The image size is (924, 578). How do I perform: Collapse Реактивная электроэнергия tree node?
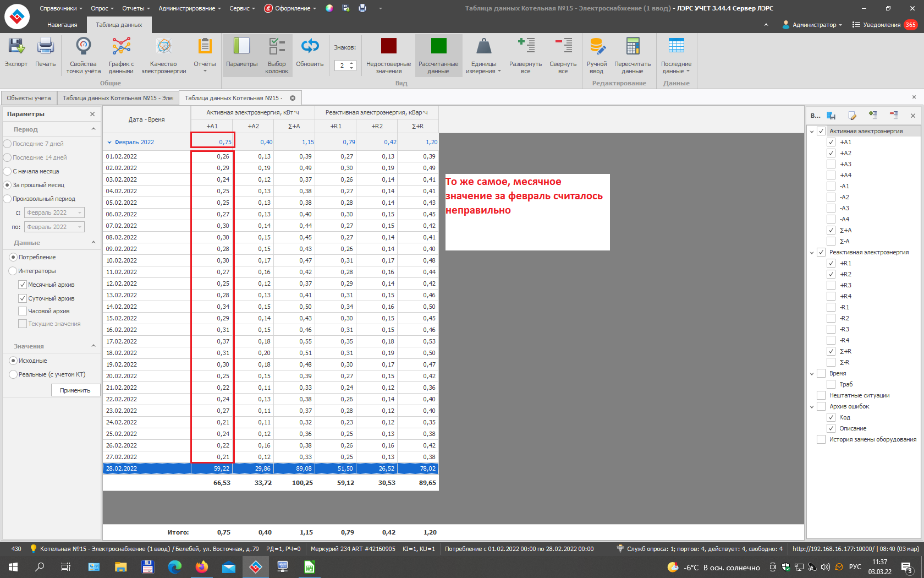click(812, 253)
